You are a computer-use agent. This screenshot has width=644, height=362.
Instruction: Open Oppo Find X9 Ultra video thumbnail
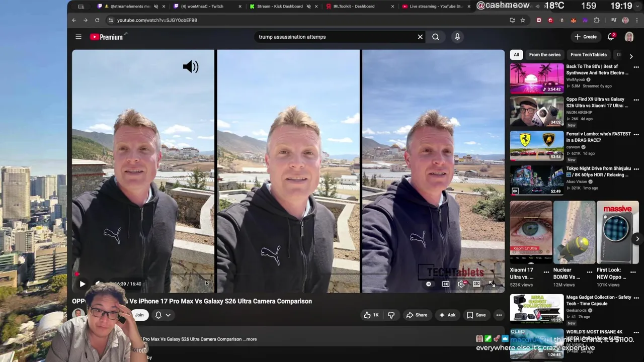click(x=537, y=112)
